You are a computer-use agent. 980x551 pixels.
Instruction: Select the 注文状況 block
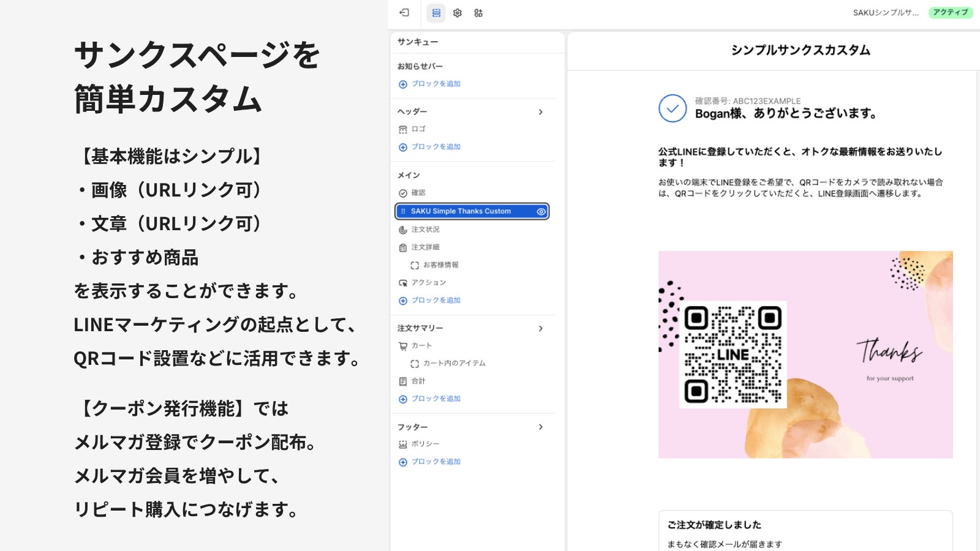[x=425, y=230]
